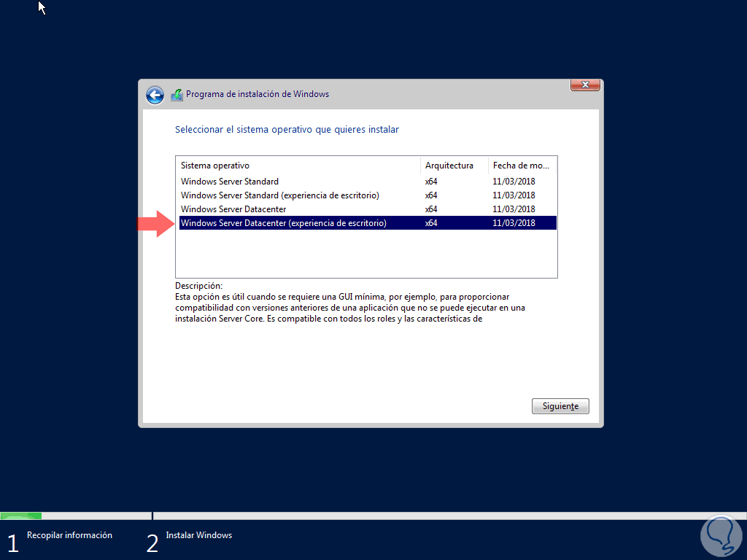747x560 pixels.
Task: Click the green setup progress bar
Action: tap(21, 516)
